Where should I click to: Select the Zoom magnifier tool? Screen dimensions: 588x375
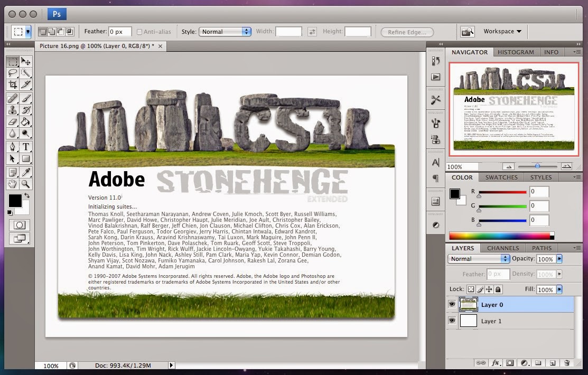click(x=26, y=184)
